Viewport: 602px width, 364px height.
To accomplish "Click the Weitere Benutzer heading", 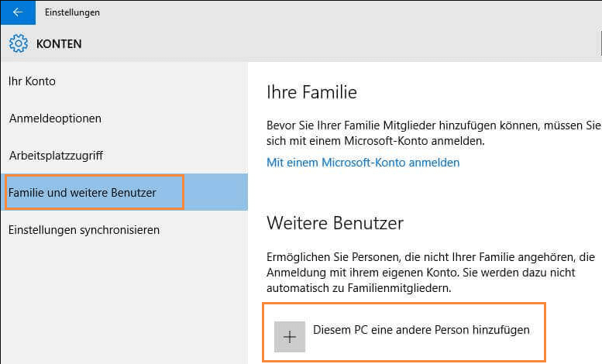I will tap(335, 223).
